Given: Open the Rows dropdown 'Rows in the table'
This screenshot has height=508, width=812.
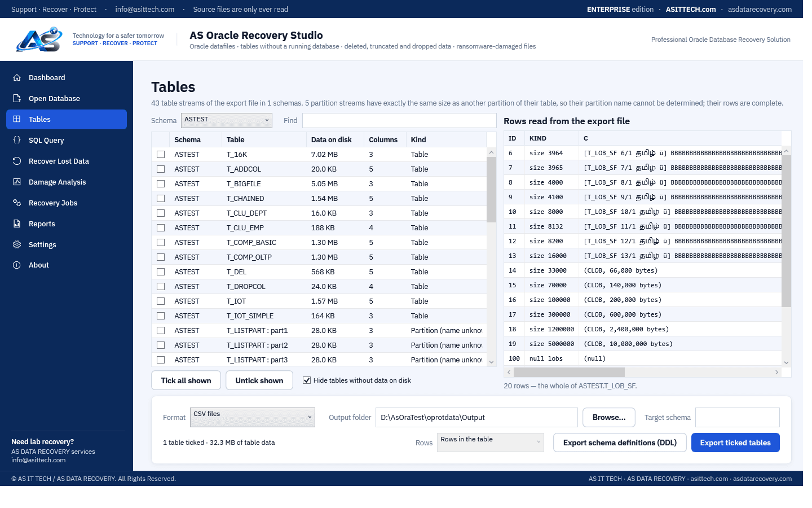Looking at the screenshot, I should point(491,443).
